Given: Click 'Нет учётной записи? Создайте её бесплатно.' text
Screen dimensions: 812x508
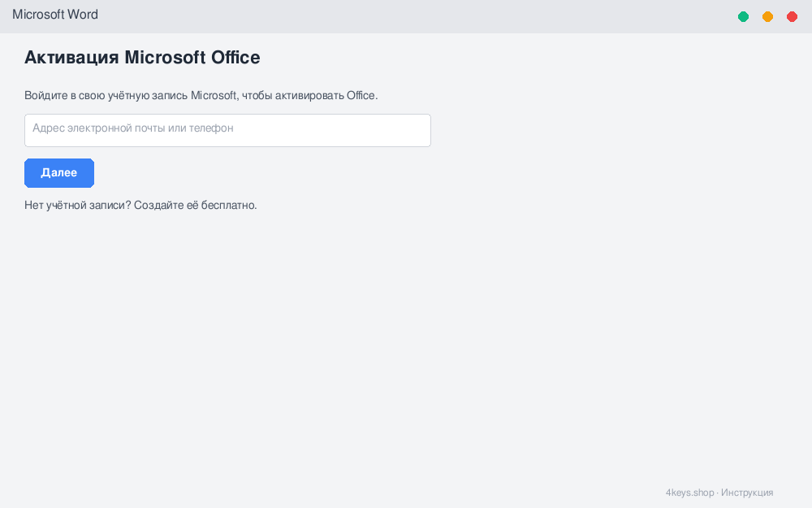Looking at the screenshot, I should tap(140, 206).
